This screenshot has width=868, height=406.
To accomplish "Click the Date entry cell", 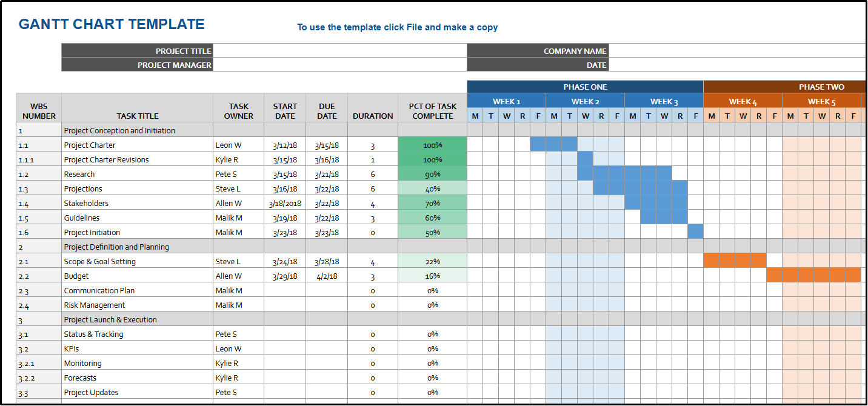I will tap(736, 65).
